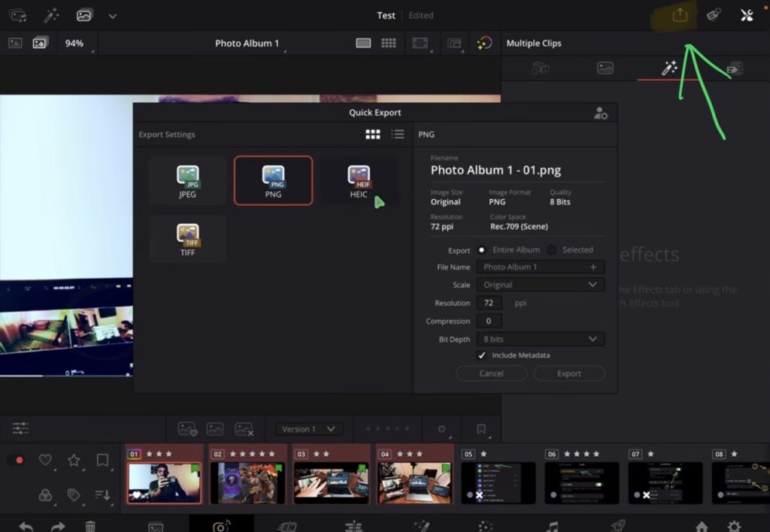Enter full screen viewer mode
Viewport: 770px width, 532px height.
click(x=420, y=43)
